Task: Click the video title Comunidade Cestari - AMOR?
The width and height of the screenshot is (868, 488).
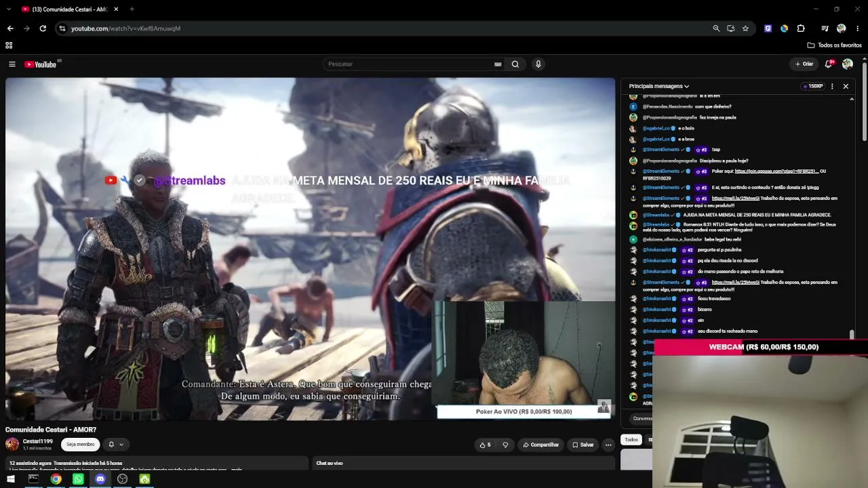Action: [x=51, y=430]
